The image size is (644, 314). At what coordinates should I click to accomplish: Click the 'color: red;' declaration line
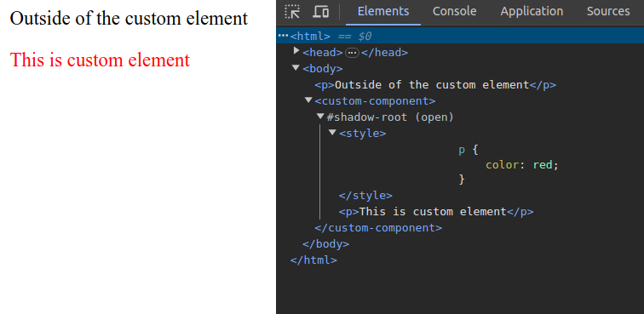(522, 165)
